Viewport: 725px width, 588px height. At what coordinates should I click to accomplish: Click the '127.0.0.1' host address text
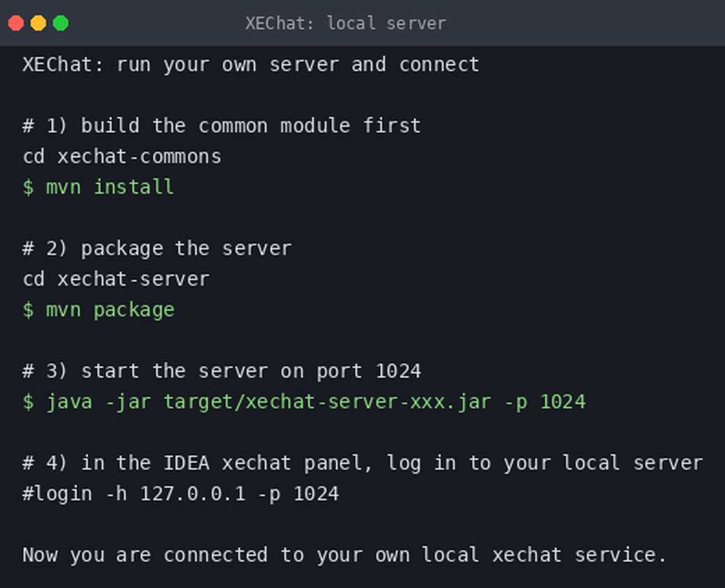193,494
